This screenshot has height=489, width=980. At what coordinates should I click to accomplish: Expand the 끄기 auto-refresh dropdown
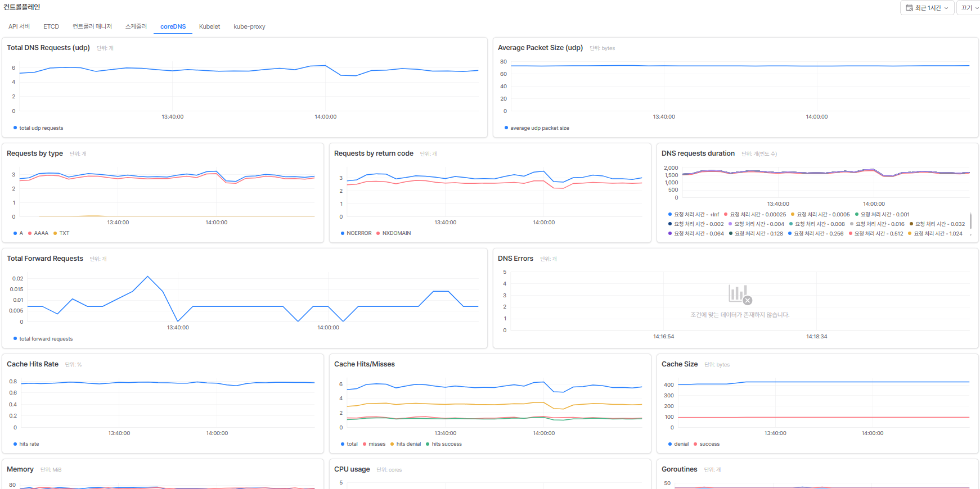[x=969, y=8]
